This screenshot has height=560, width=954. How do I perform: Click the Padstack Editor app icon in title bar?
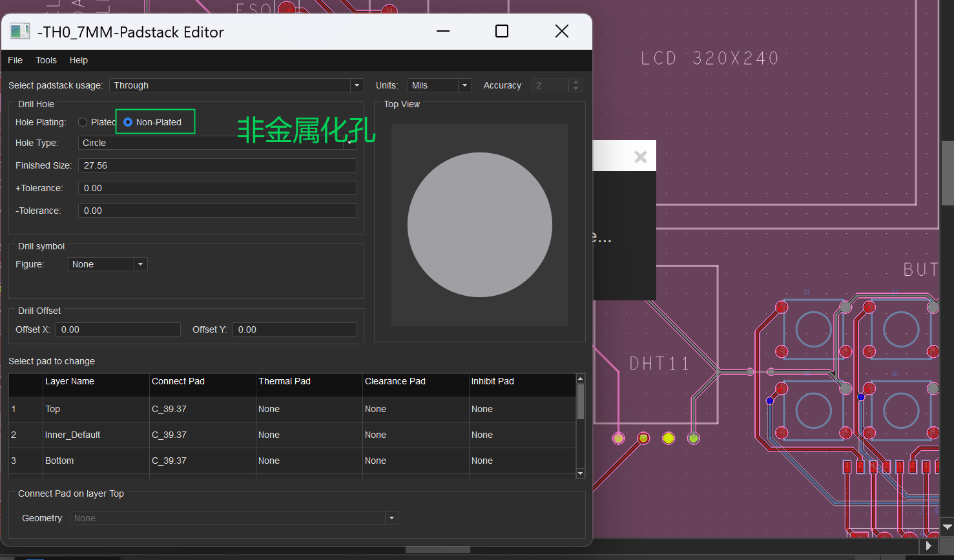tap(19, 32)
